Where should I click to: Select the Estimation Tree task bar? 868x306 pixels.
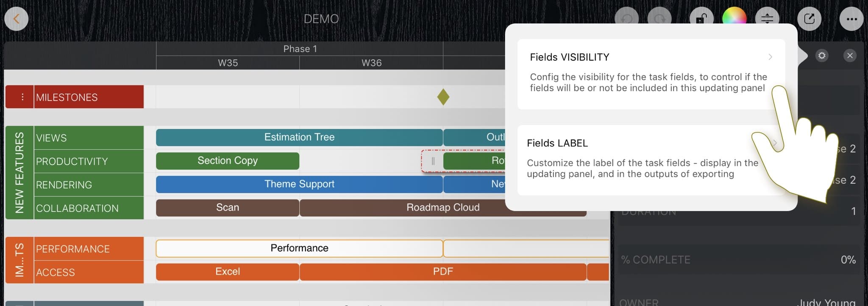[x=299, y=138]
